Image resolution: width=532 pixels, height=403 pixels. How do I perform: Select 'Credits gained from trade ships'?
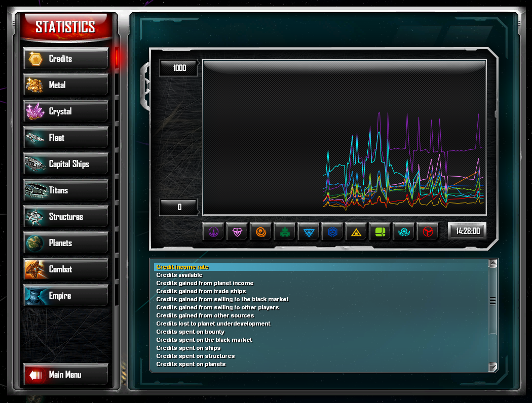click(x=321, y=292)
